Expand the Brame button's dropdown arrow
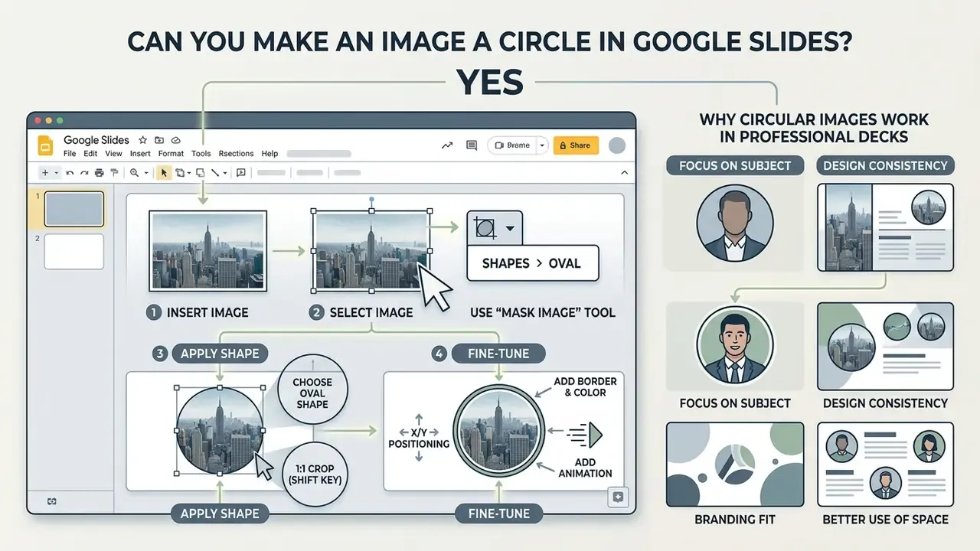This screenshot has width=980, height=551. pyautogui.click(x=542, y=145)
